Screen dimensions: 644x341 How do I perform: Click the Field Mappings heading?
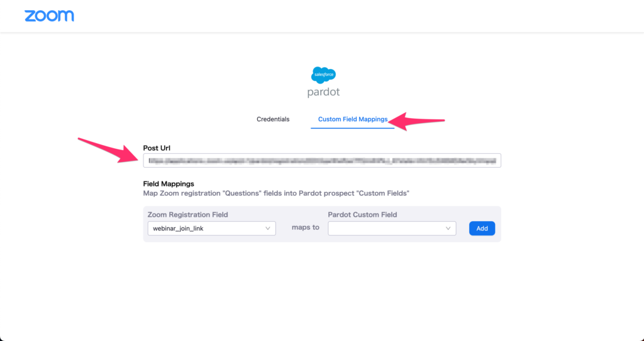coord(169,184)
